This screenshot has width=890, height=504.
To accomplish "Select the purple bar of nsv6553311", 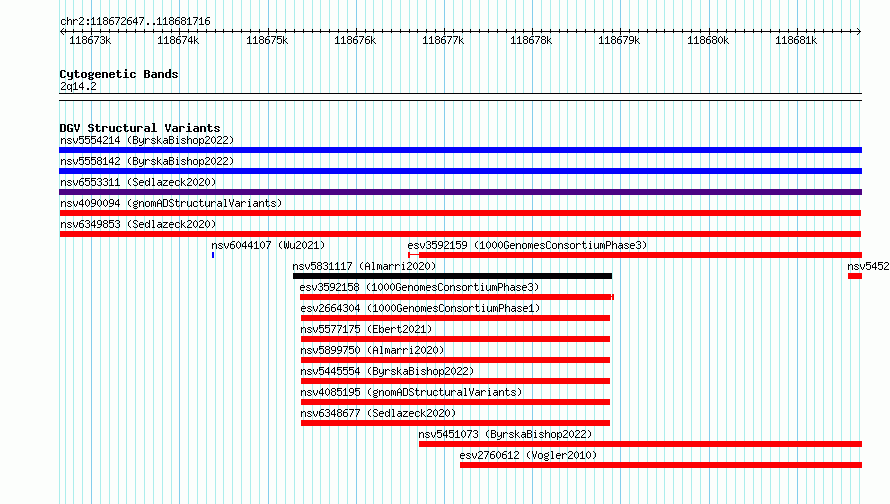I will tap(460, 192).
